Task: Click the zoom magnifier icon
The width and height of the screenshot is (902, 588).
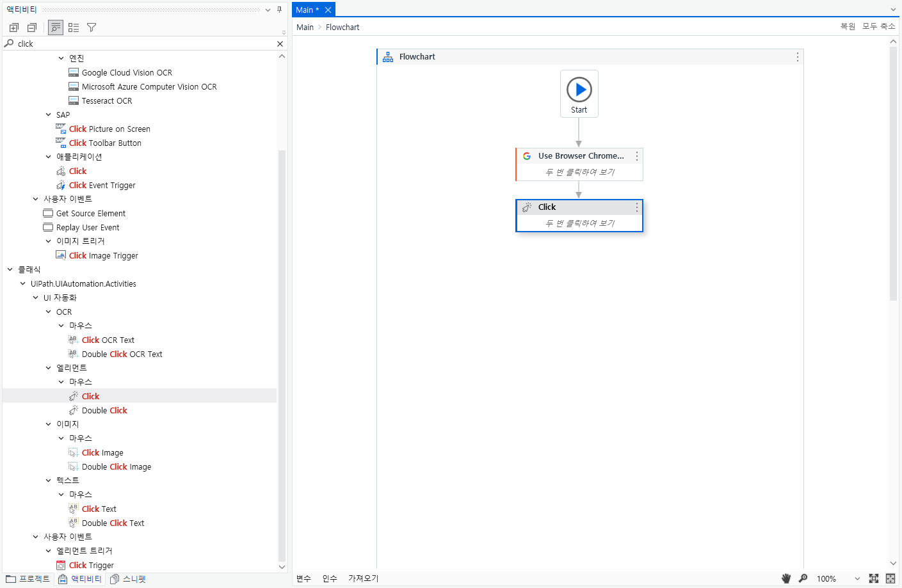Action: [x=803, y=578]
